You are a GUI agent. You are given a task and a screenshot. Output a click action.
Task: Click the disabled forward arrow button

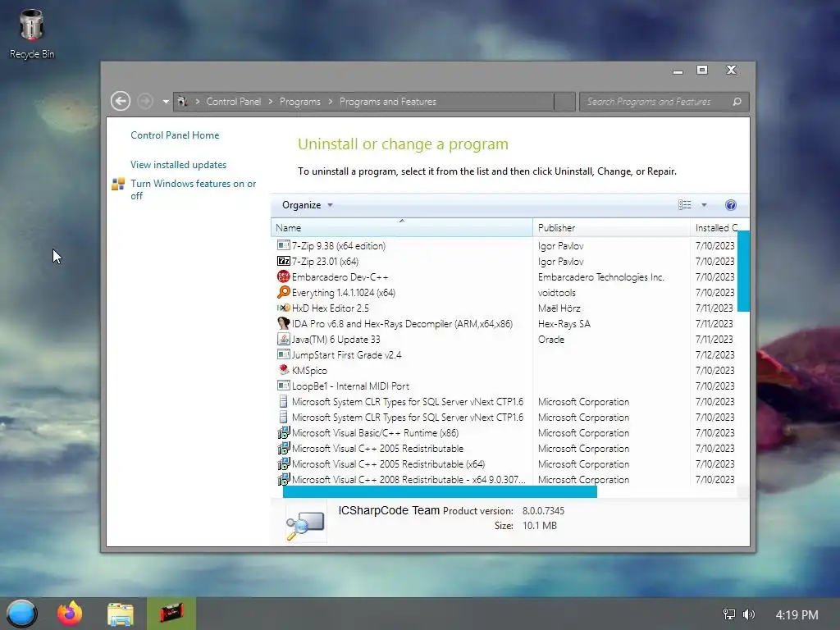[x=145, y=101]
